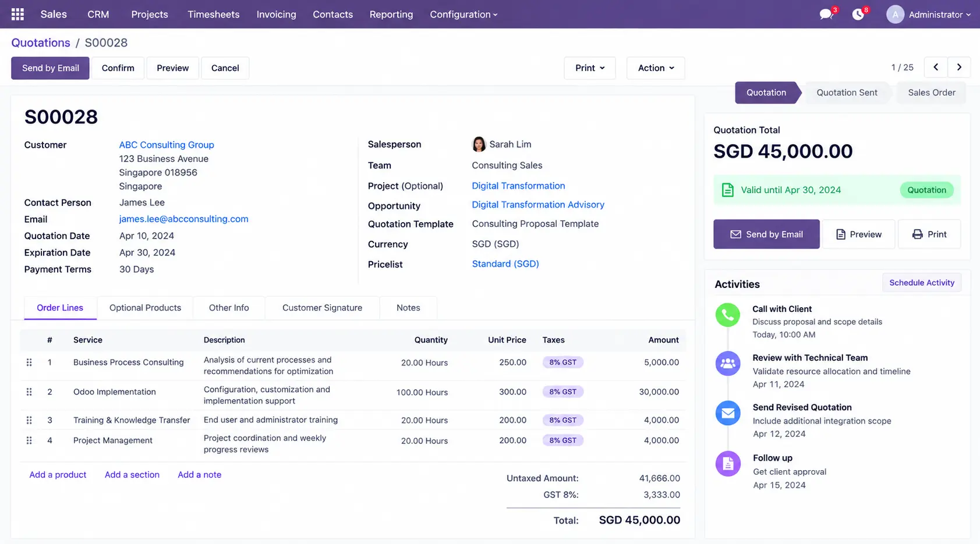
Task: Click the Review with Technical Team icon
Action: click(728, 364)
